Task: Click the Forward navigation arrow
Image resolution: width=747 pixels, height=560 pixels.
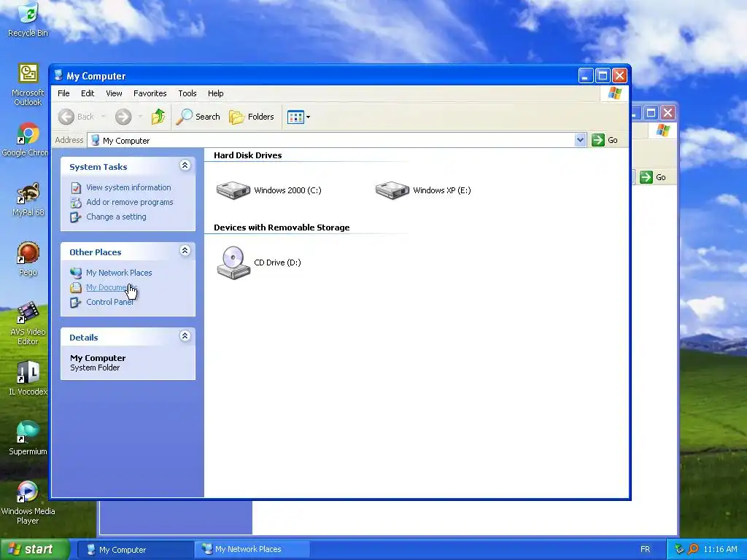Action: [x=123, y=117]
